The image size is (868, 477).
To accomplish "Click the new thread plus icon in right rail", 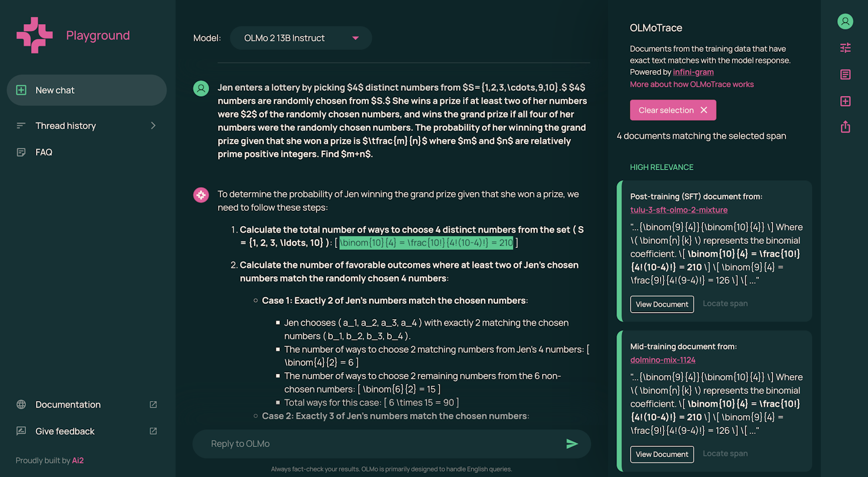I will click(845, 101).
